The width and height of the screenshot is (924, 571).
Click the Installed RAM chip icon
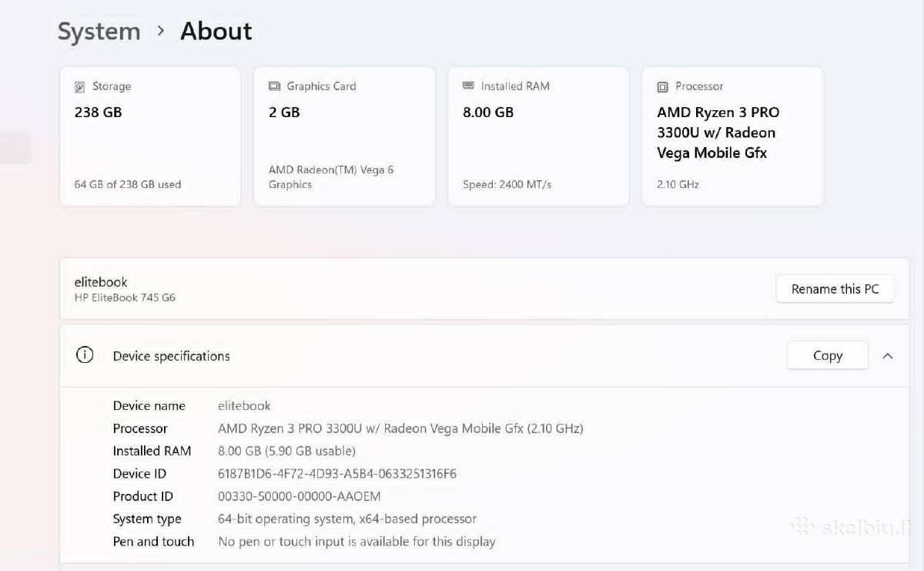click(x=468, y=86)
